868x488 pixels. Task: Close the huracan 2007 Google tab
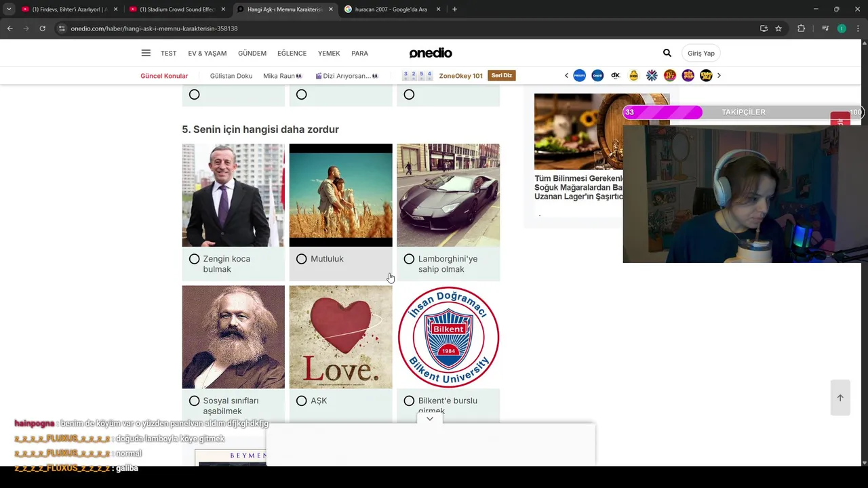coord(438,9)
